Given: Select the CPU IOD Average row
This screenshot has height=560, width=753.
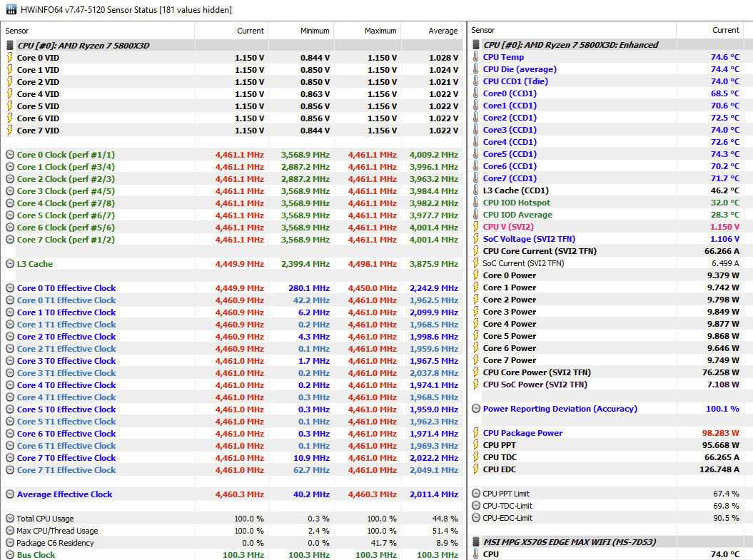Looking at the screenshot, I should 610,215.
